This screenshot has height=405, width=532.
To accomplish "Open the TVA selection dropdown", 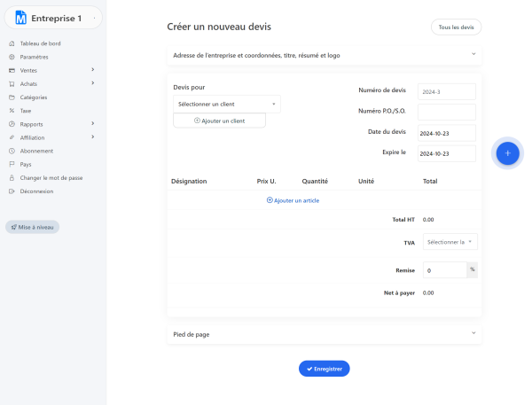I will click(x=450, y=242).
